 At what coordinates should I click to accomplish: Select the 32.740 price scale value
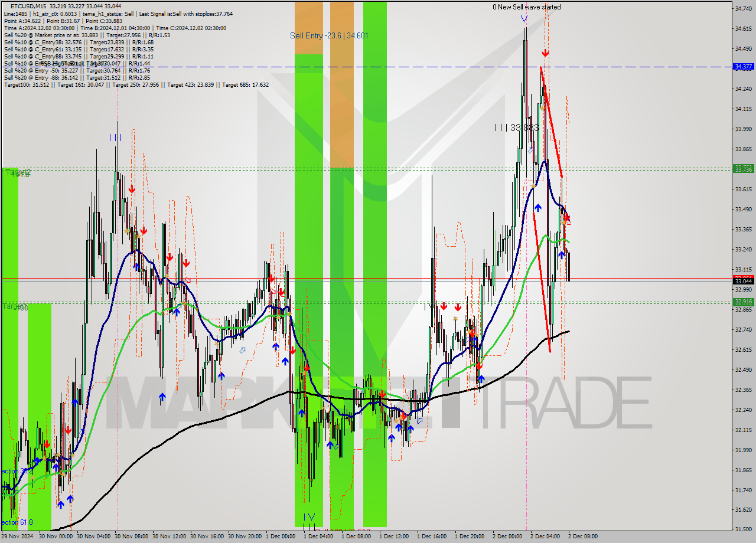743,329
